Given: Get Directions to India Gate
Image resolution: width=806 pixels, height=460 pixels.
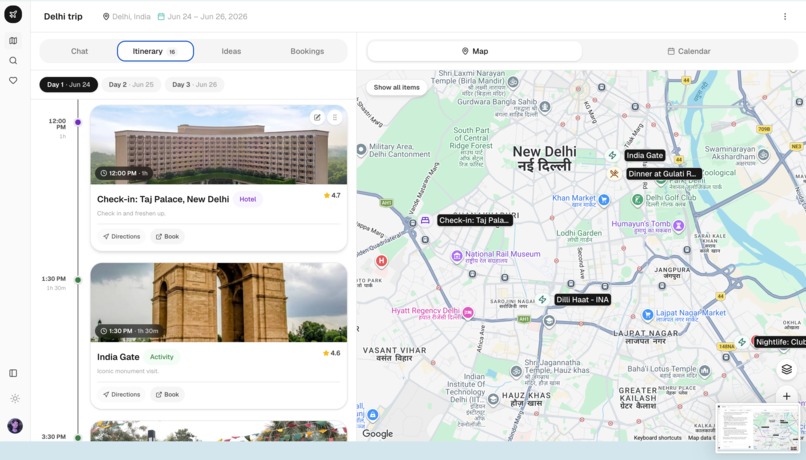Looking at the screenshot, I should pos(121,394).
